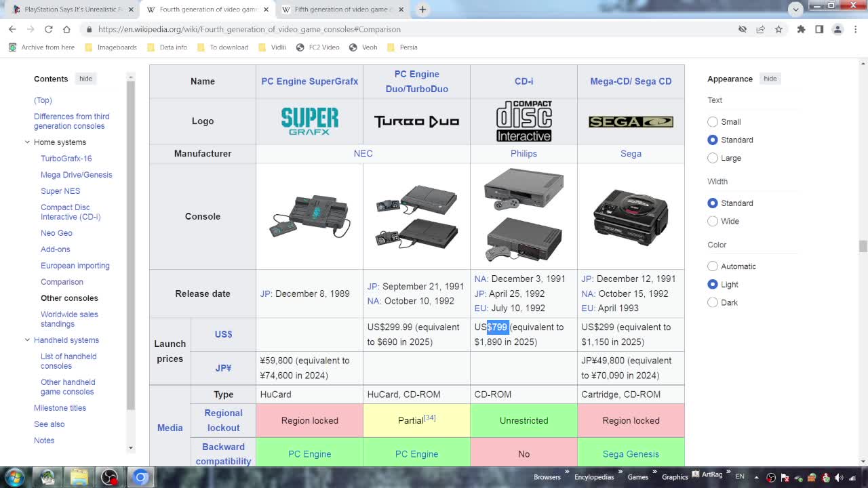Open the Data info bookmark folder

[167, 47]
